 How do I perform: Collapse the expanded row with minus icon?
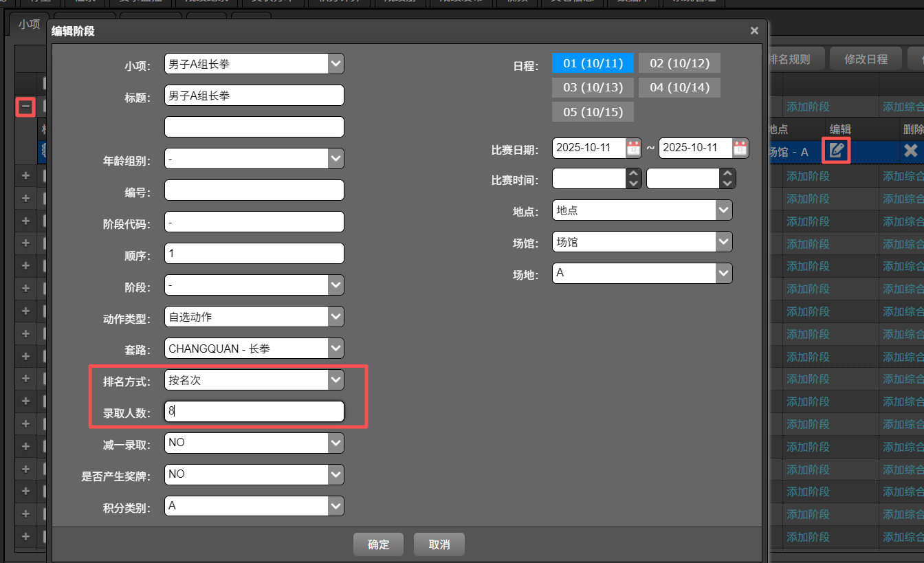coord(25,107)
